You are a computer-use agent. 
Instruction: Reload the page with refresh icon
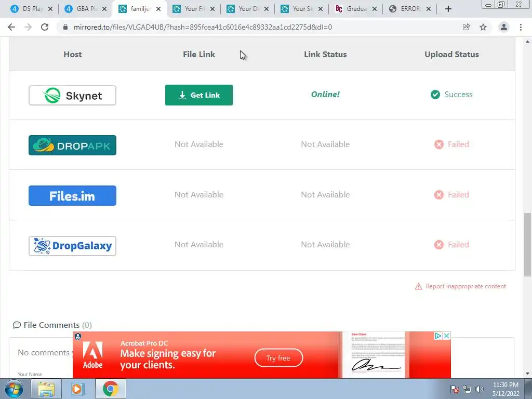[45, 27]
